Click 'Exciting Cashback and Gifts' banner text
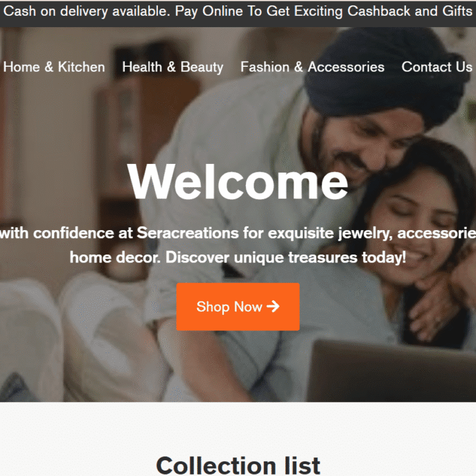476x476 pixels. coord(383,11)
